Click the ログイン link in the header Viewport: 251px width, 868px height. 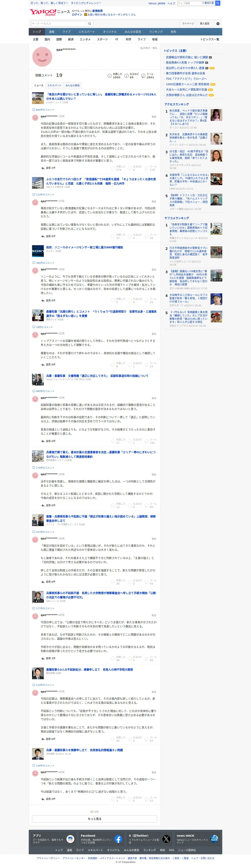tap(77, 14)
